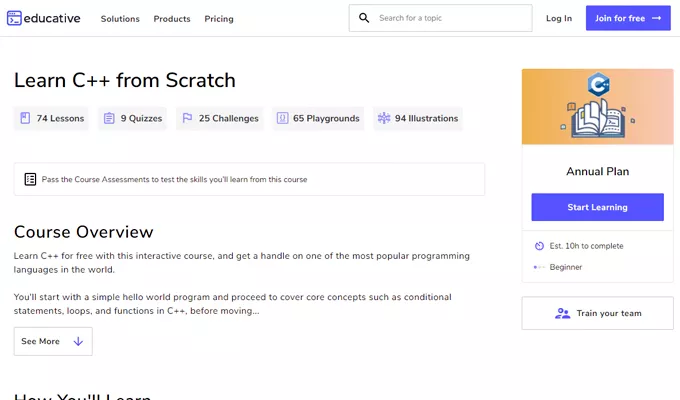Click Train your team button
The width and height of the screenshot is (680, 400).
[x=598, y=313]
